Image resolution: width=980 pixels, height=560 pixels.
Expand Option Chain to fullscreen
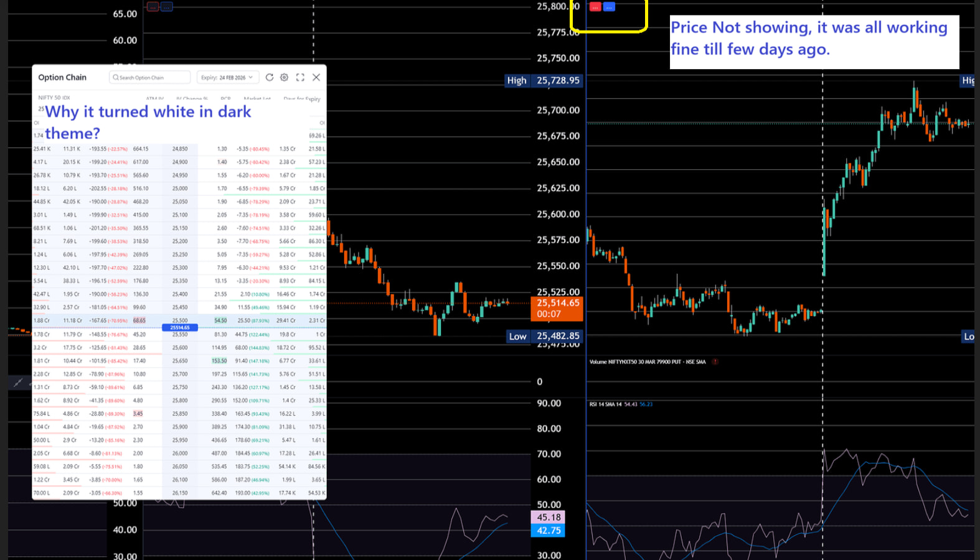(x=300, y=77)
